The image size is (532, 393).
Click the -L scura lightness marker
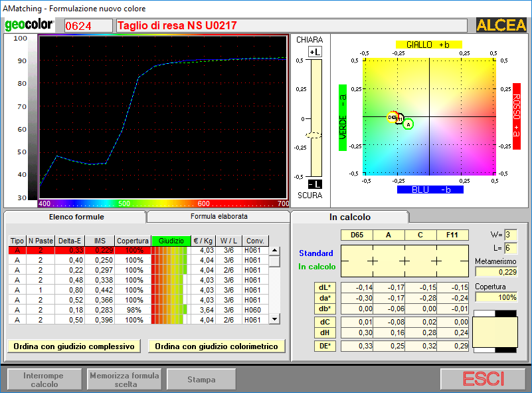[x=315, y=184]
